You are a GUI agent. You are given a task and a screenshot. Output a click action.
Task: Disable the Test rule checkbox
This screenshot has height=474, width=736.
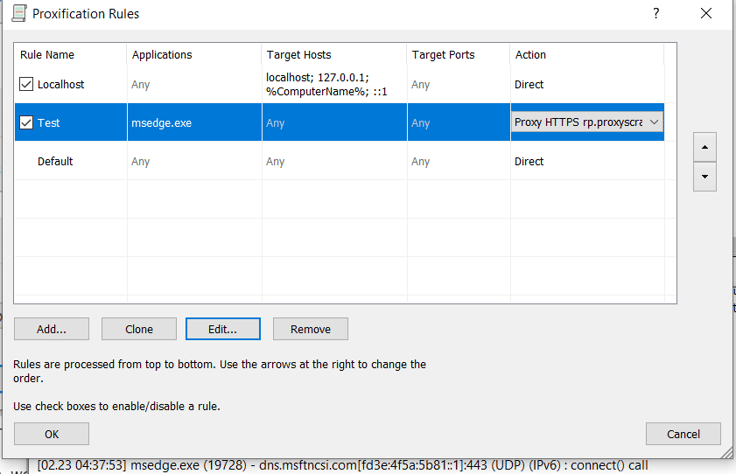[27, 123]
